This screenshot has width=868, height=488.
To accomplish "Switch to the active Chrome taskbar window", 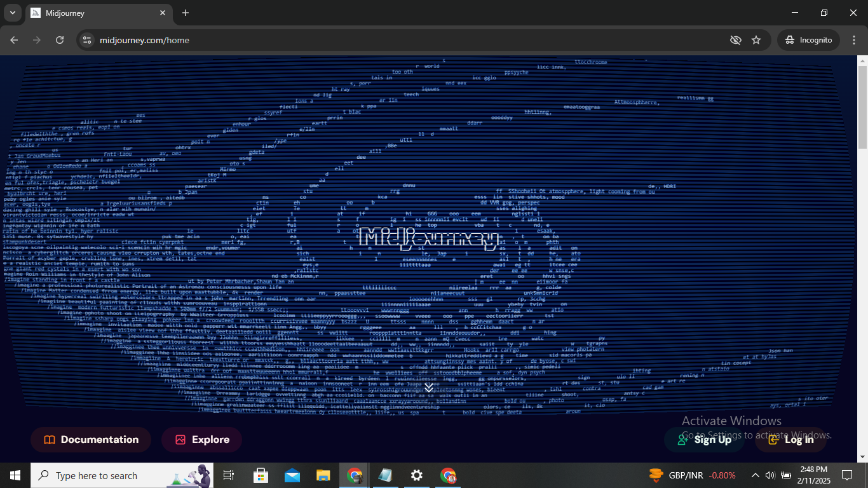I will pos(355,475).
